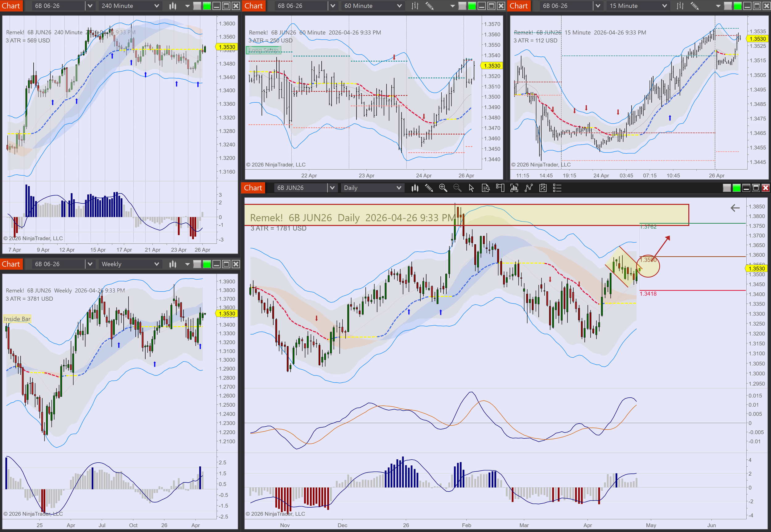771x532 pixels.
Task: Toggle green link button on Daily chart
Action: [736, 188]
